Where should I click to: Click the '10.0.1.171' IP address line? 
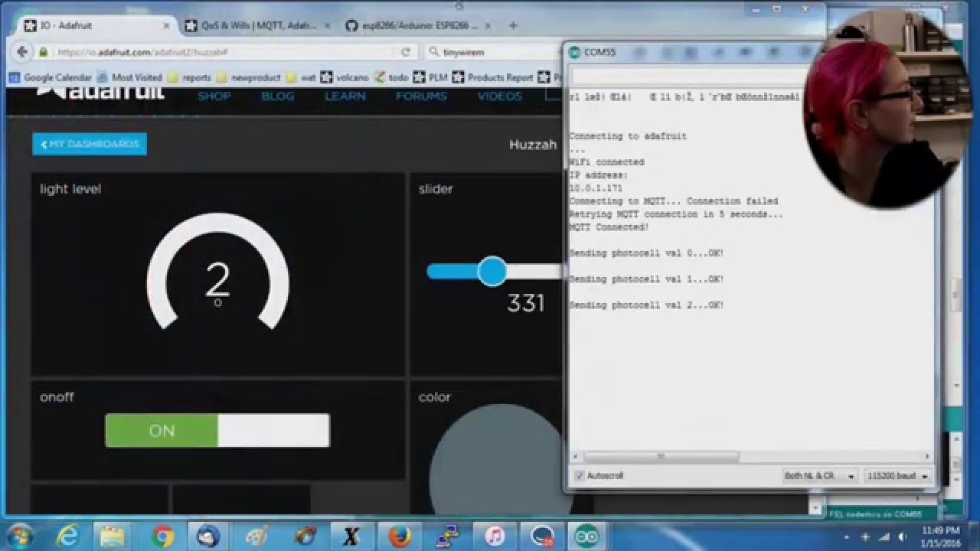coord(596,188)
